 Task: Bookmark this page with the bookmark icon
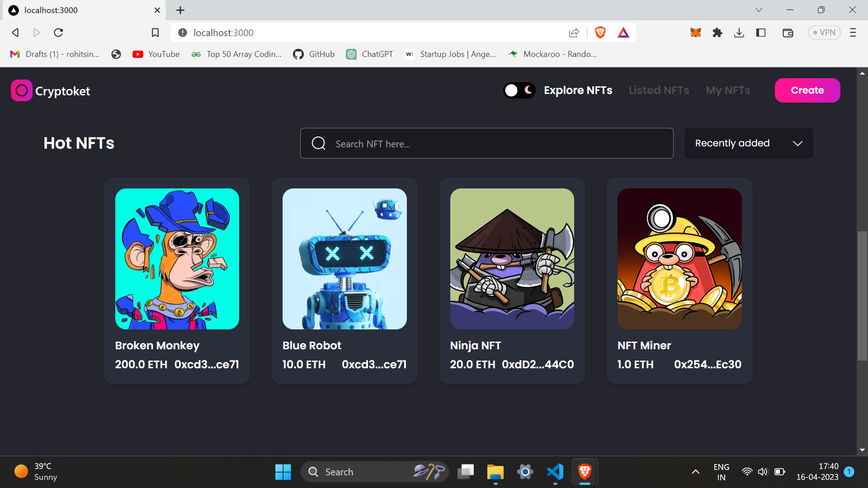pyautogui.click(x=155, y=33)
